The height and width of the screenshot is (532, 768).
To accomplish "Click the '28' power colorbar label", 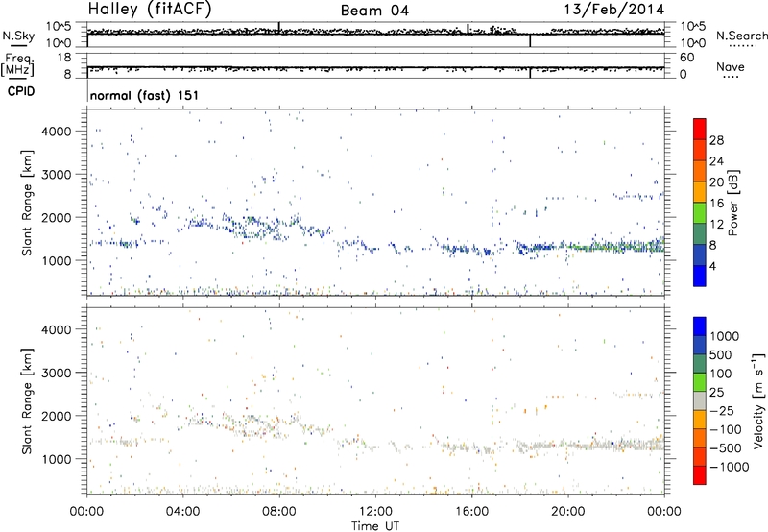I will pyautogui.click(x=716, y=140).
